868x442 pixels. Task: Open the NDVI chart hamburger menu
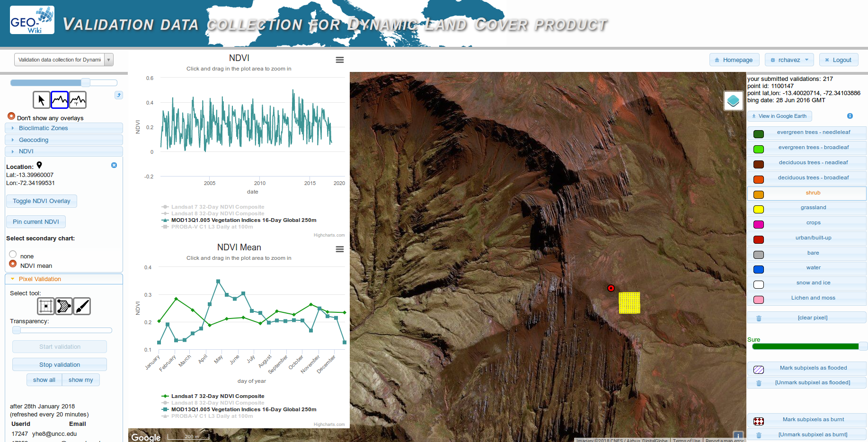(339, 60)
